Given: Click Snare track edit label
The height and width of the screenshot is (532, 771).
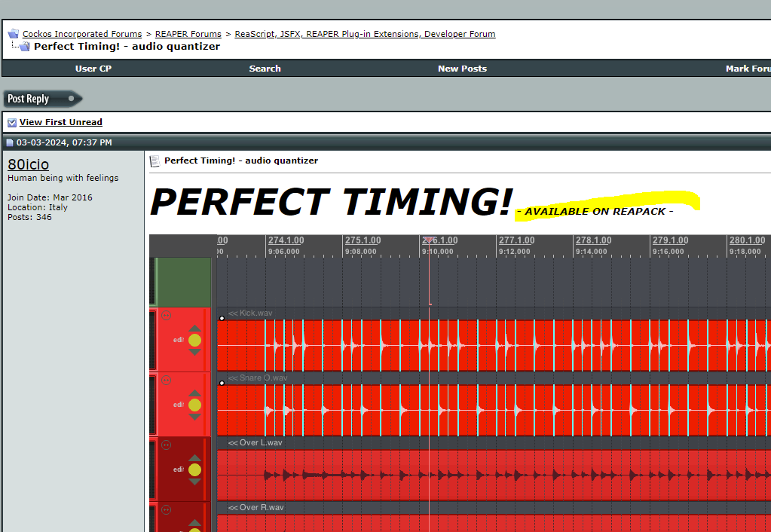Looking at the screenshot, I should point(179,405).
